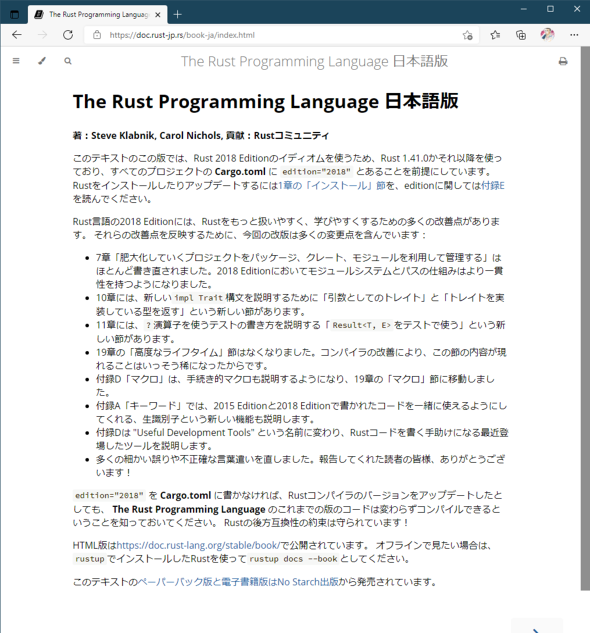
Task: Minimize the browser window
Action: (524, 9)
